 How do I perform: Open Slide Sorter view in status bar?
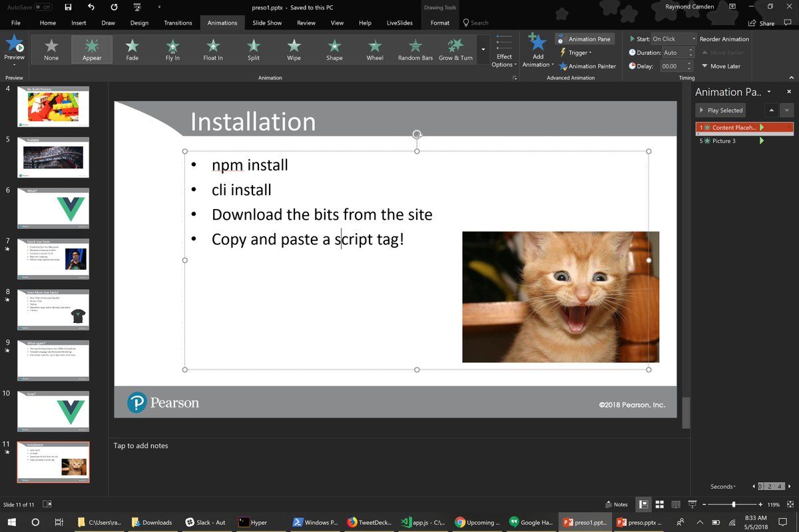click(659, 505)
